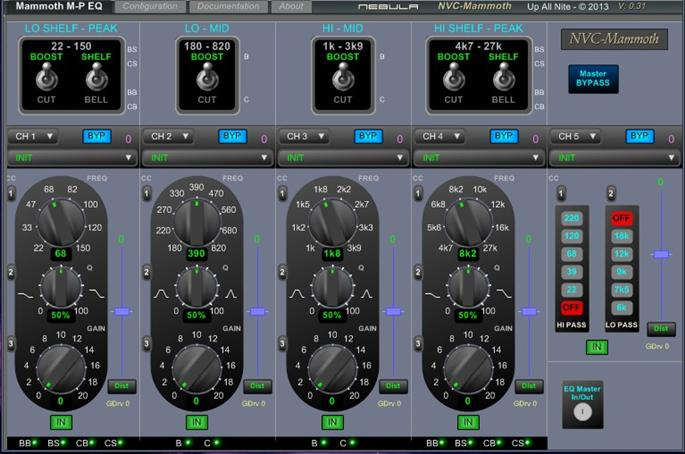Image resolution: width=685 pixels, height=454 pixels.
Task: Flip the HI SHELF Shelf/Bell switch
Action: pyautogui.click(x=503, y=77)
